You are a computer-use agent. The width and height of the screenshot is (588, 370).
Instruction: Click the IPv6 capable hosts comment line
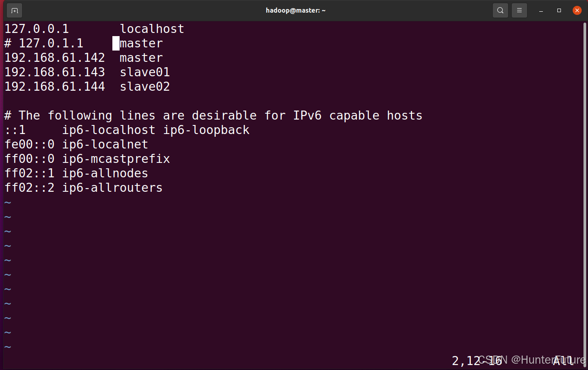click(213, 116)
